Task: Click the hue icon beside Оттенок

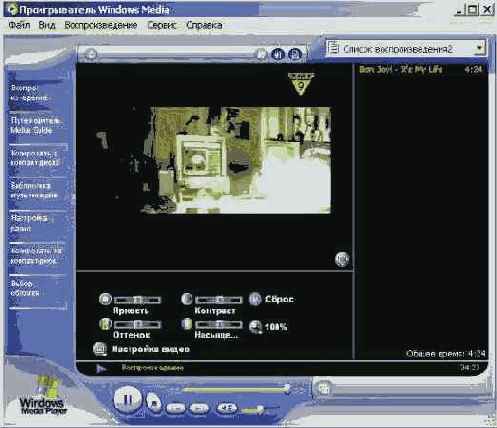Action: click(105, 324)
